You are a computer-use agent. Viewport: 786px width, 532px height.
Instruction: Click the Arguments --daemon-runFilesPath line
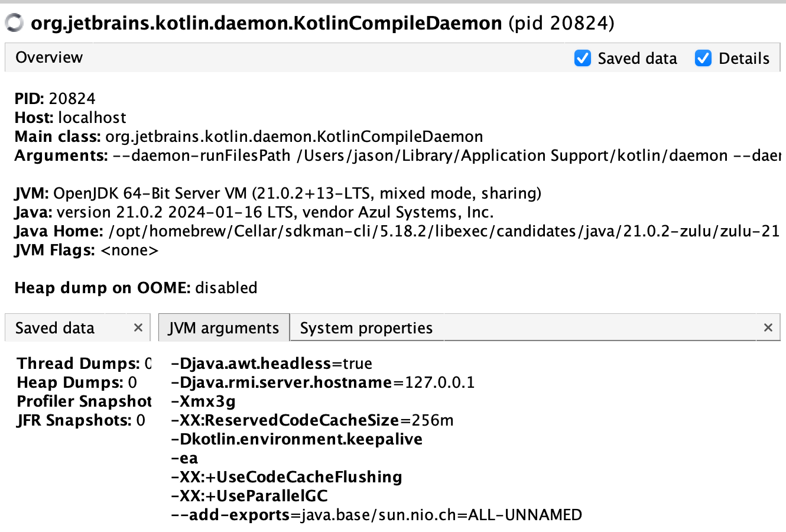[x=398, y=155]
